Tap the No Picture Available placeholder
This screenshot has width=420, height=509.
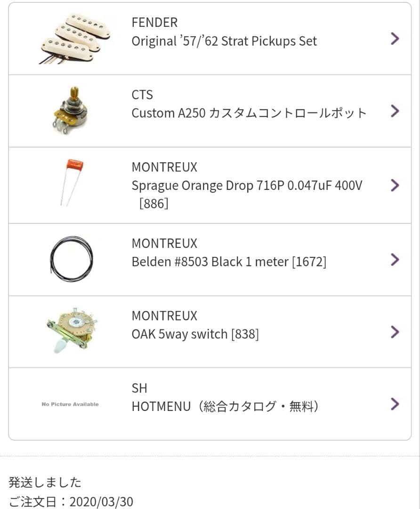[x=70, y=404]
